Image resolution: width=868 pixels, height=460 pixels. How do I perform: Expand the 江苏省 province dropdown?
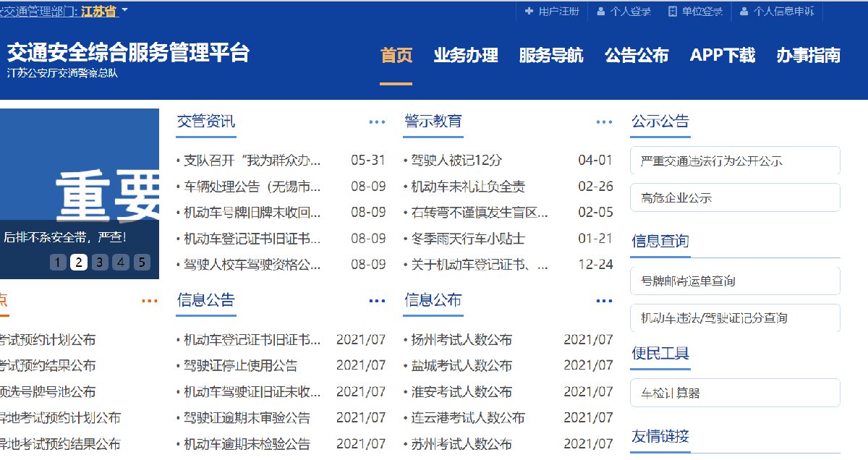click(124, 11)
